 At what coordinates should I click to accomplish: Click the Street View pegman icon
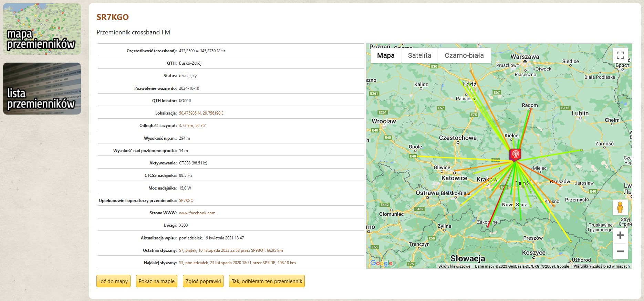620,207
